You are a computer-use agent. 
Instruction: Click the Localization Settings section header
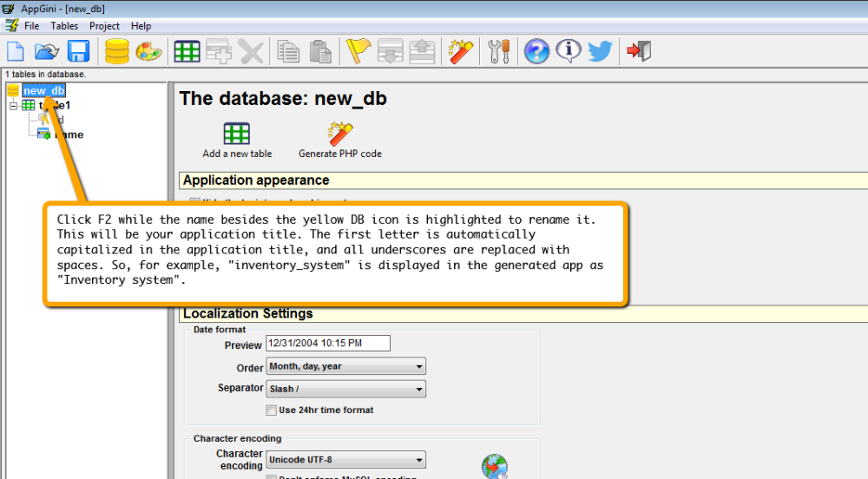tap(523, 313)
